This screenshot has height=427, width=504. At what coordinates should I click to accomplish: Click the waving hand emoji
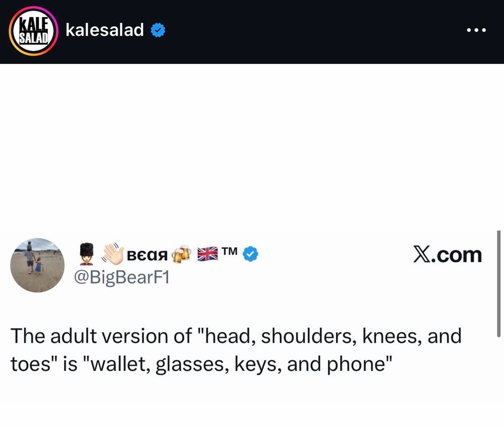click(113, 254)
